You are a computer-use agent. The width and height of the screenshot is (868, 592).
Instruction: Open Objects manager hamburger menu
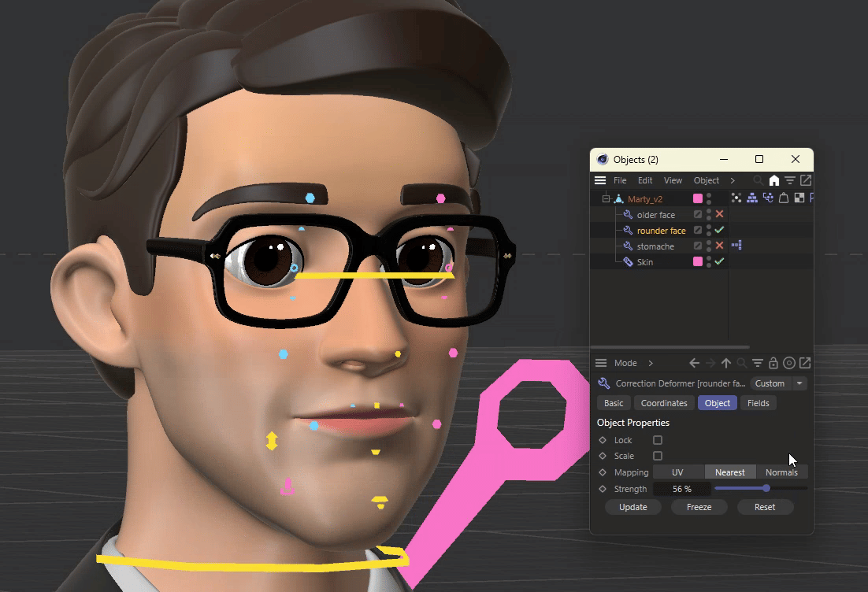[x=600, y=180]
